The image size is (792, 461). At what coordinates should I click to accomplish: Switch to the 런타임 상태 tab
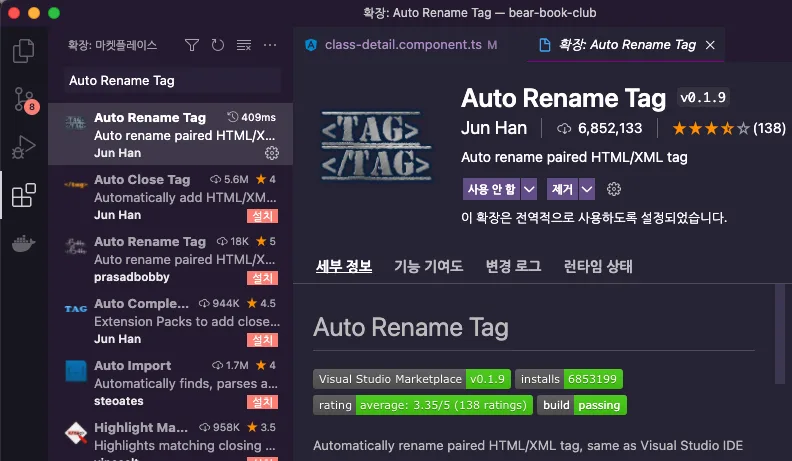[598, 266]
